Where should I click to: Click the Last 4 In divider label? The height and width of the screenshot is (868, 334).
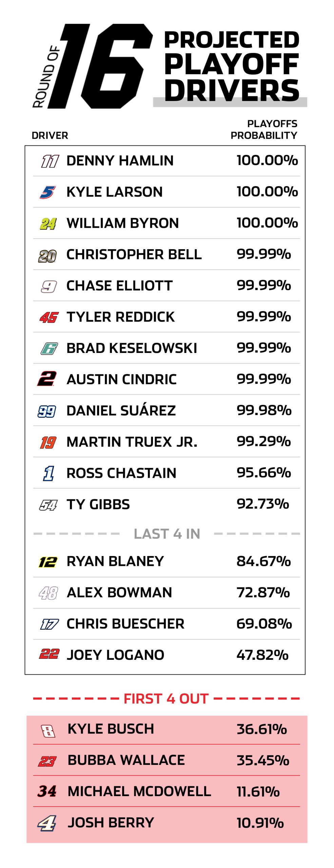(167, 534)
